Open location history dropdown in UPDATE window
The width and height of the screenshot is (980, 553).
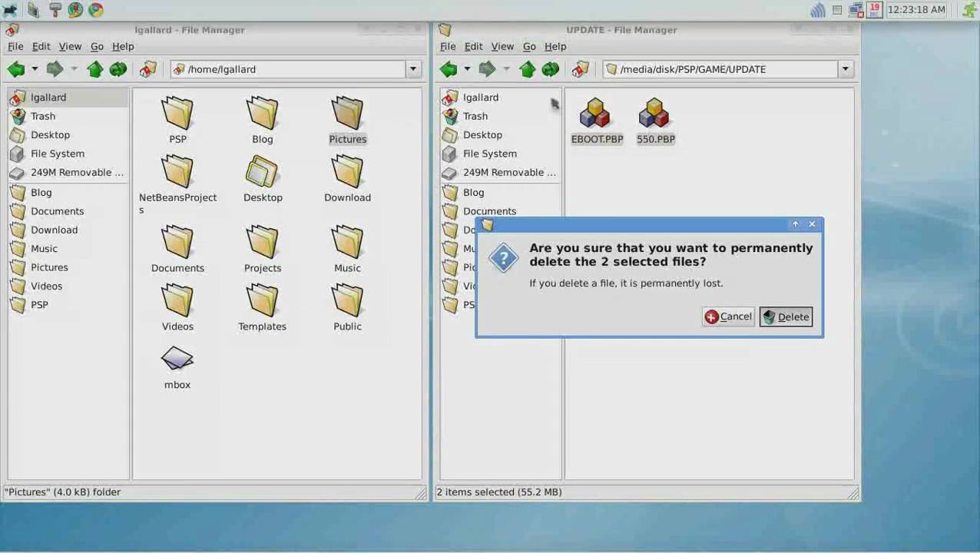[x=846, y=69]
